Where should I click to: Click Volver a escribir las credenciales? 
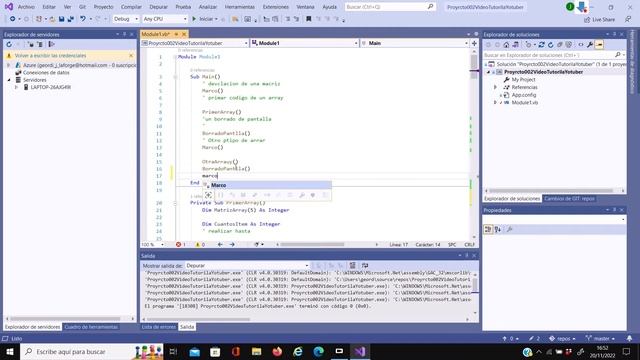50,55
